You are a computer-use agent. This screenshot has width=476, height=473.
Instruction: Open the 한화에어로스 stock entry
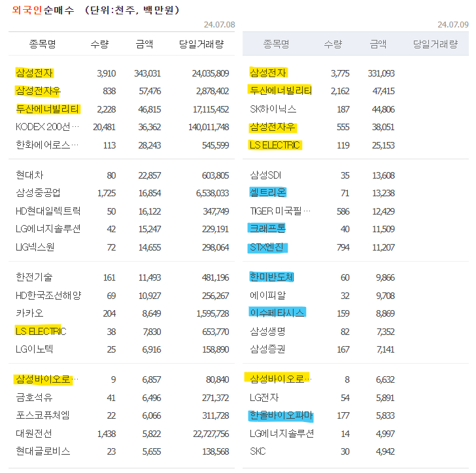coord(47,145)
